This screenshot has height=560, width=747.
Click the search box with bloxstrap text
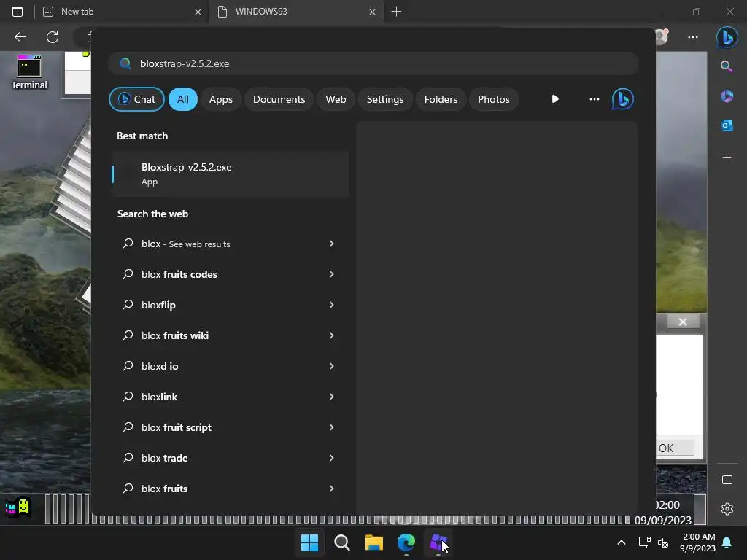[x=373, y=63]
